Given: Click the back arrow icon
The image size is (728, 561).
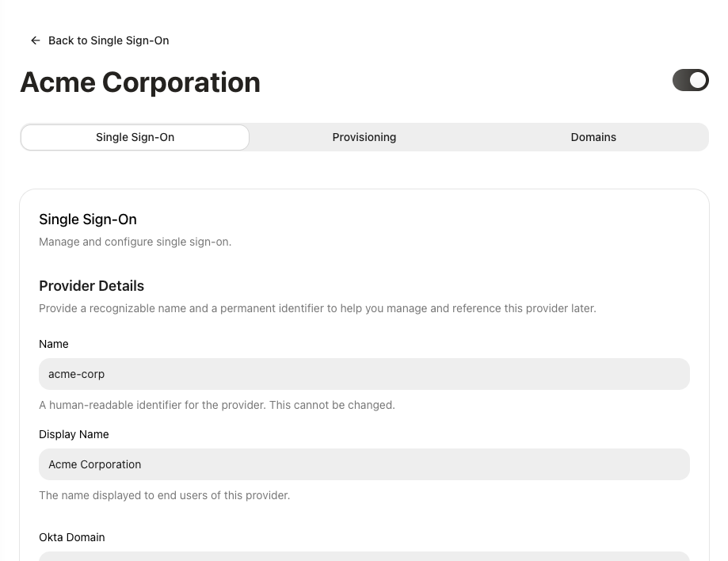Looking at the screenshot, I should (35, 40).
